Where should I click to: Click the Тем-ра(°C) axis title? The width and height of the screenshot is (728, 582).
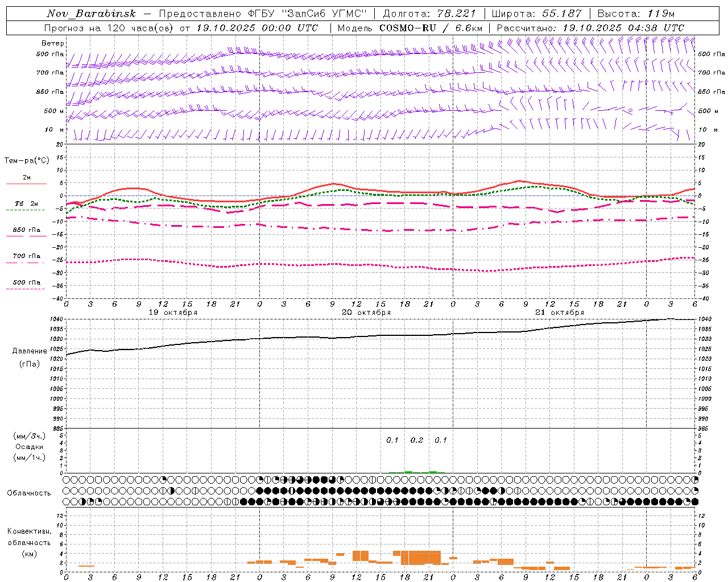click(x=27, y=161)
